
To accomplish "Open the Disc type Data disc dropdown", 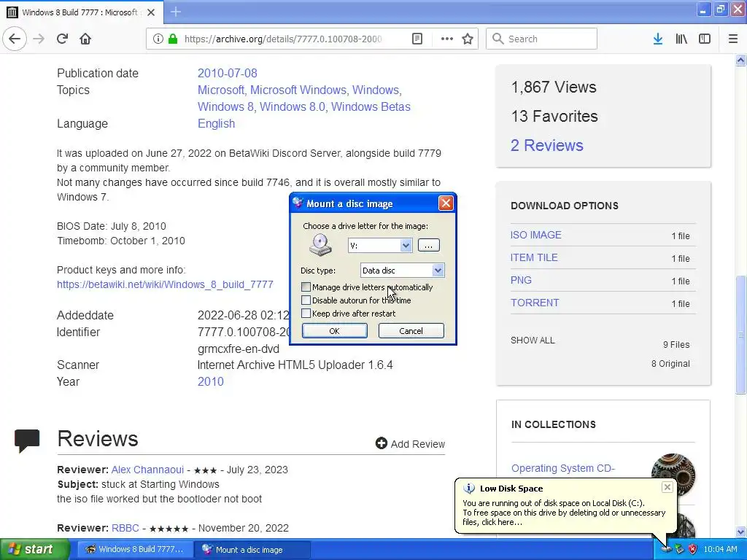I will (438, 270).
